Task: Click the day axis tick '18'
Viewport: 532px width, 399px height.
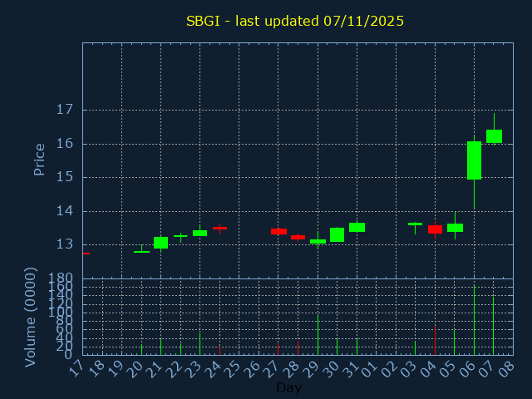Action: click(96, 368)
